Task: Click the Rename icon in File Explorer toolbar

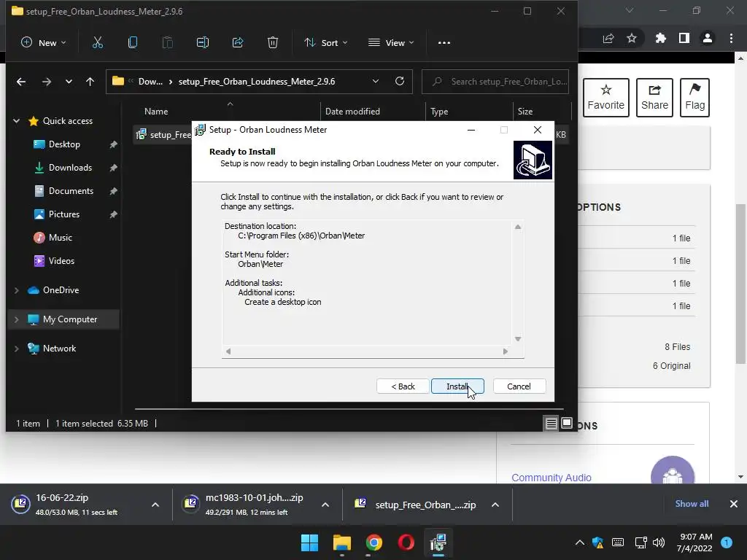Action: tap(203, 43)
